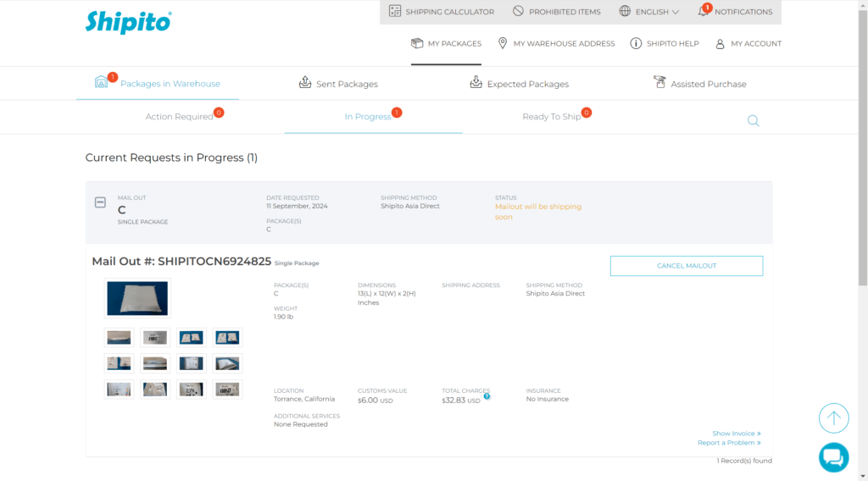Open the first thumbnail in the top row
This screenshot has width=868, height=481.
119,337
